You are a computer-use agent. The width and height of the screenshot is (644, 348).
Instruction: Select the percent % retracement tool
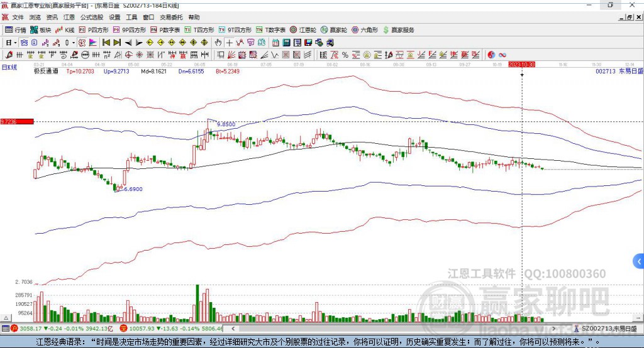click(x=345, y=55)
